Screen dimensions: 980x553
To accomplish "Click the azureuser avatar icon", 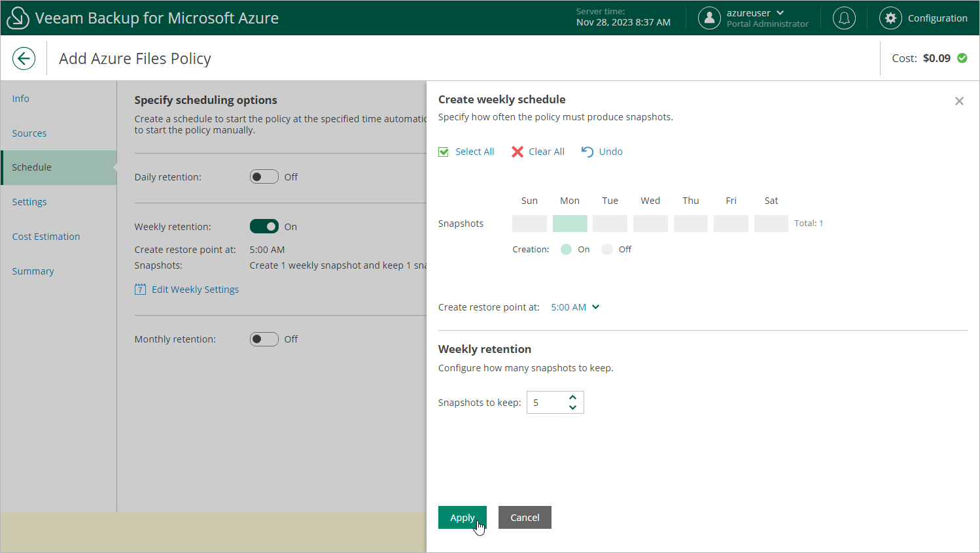I will click(x=709, y=18).
